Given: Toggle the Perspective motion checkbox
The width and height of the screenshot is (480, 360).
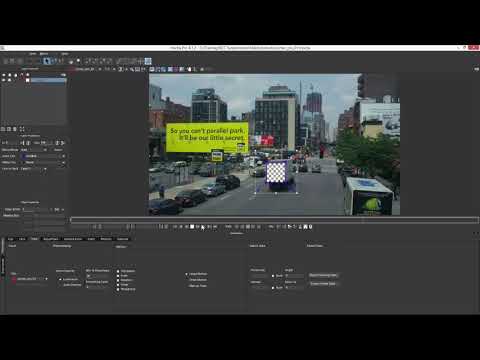Looking at the screenshot, I should tap(118, 289).
